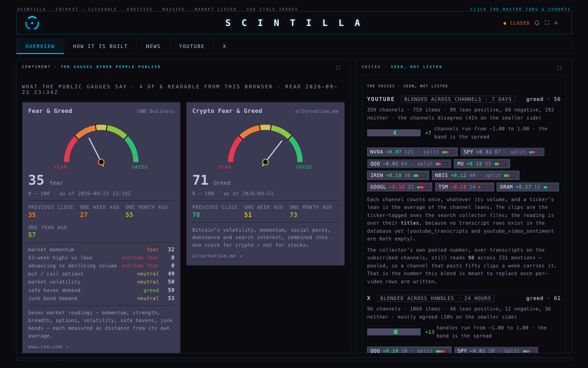Click the YouTube +7 spread band bar

(x=394, y=133)
